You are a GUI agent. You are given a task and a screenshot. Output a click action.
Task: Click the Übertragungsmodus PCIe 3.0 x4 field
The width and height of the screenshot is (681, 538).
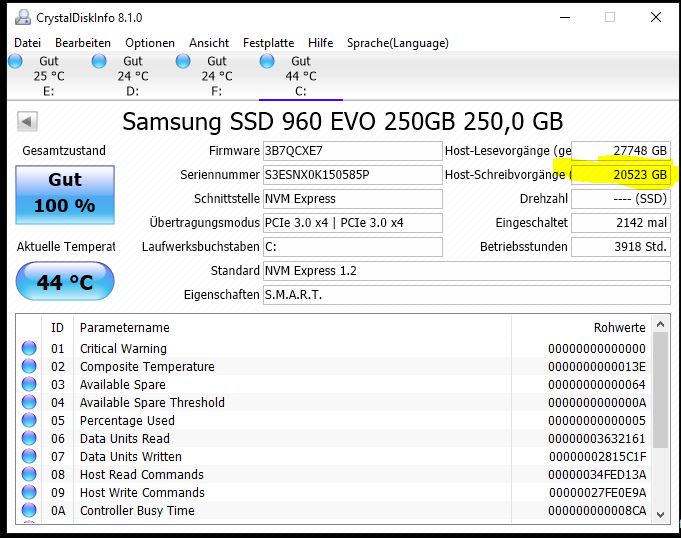[x=353, y=223]
